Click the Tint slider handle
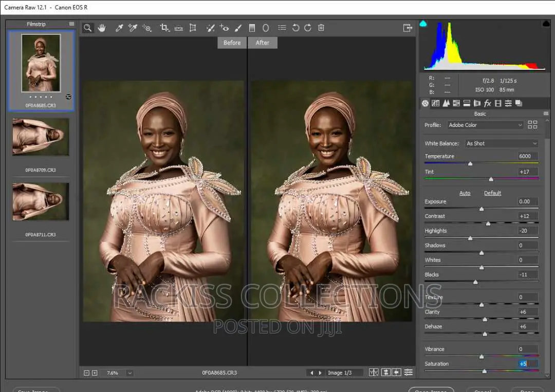Viewport: 555px width, 392px height. (x=491, y=179)
